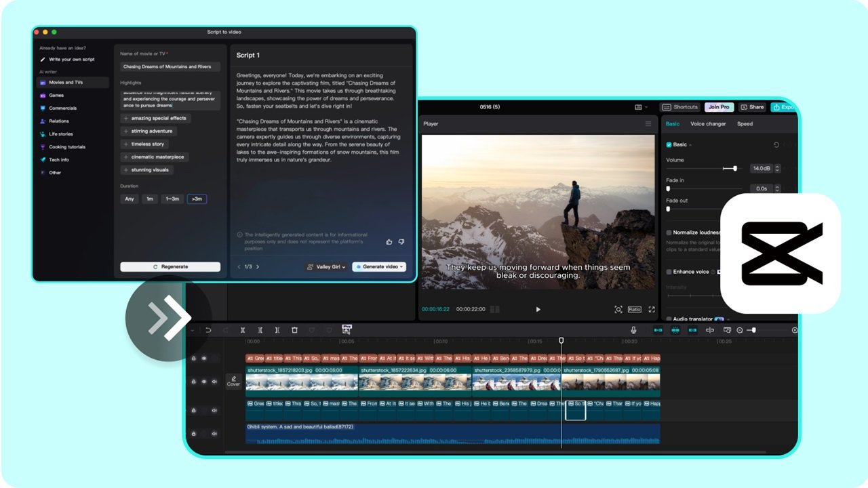Open the Valley Girl voice dropdown
868x488 pixels.
point(326,266)
